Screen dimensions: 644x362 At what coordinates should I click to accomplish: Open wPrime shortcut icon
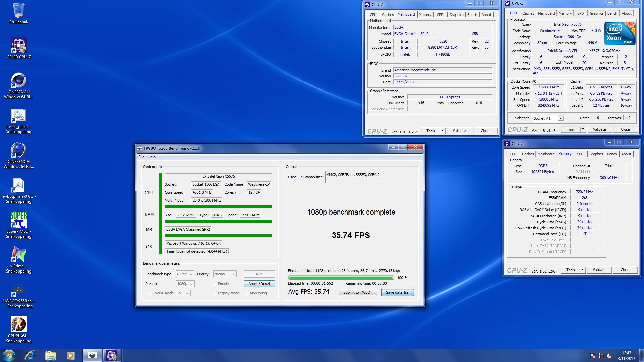[18, 260]
